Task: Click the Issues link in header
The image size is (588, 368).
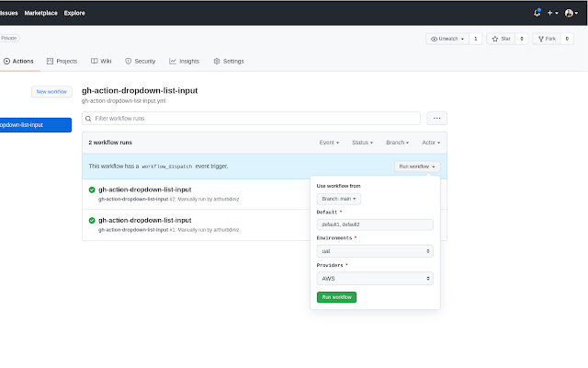Action: 9,13
